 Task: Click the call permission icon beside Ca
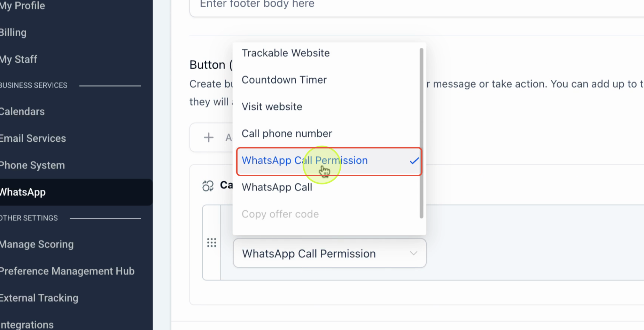click(x=208, y=186)
